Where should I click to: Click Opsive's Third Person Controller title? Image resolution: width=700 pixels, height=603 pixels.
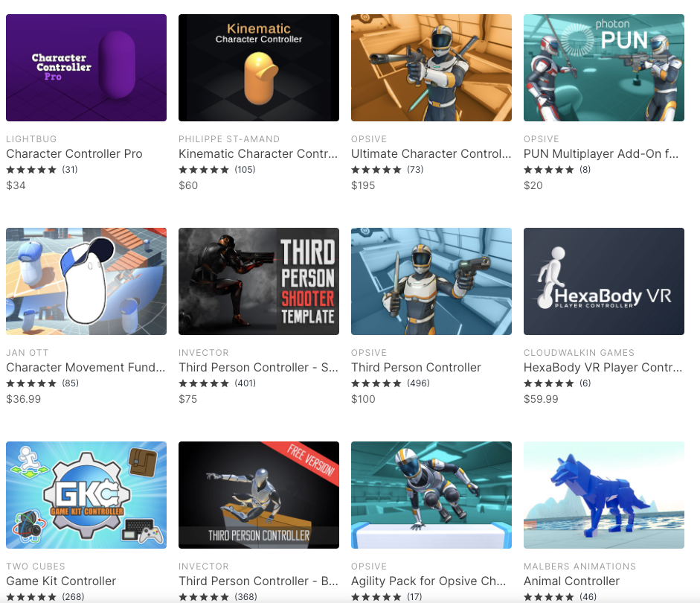416,367
